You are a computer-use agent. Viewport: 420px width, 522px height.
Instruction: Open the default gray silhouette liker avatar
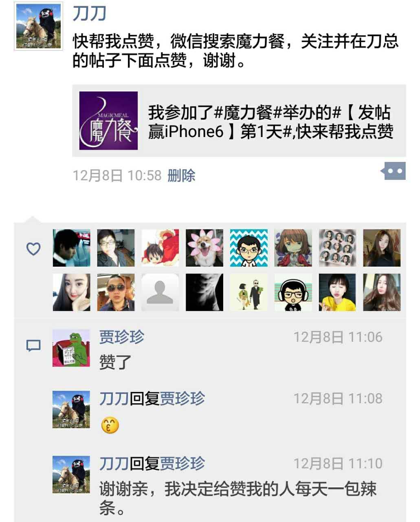point(160,292)
